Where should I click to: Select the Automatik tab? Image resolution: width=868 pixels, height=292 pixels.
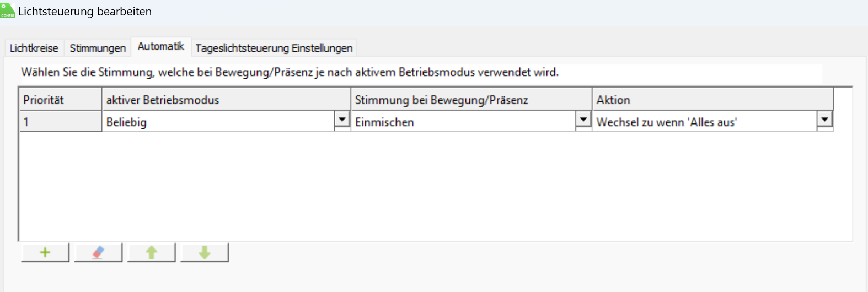(x=160, y=47)
